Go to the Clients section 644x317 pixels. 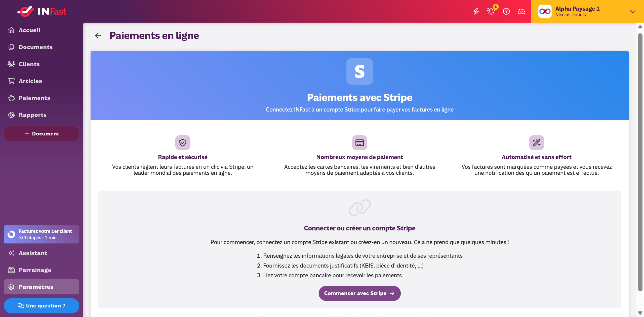click(29, 64)
